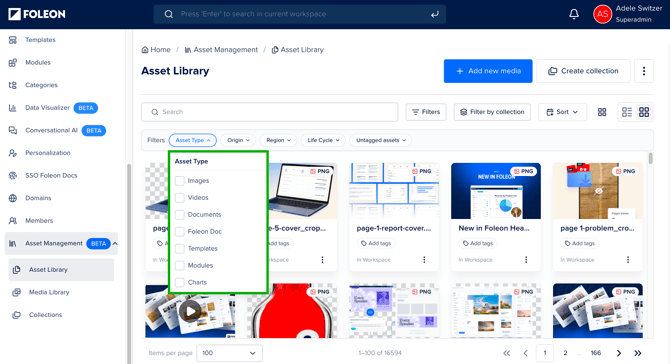Open the Region filter dropdown

pyautogui.click(x=278, y=140)
